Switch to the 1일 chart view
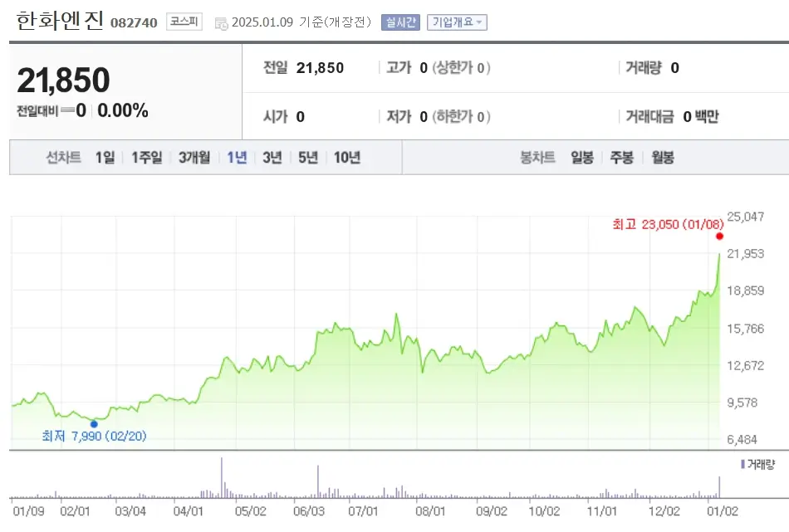This screenshot has height=532, width=789. 103,156
